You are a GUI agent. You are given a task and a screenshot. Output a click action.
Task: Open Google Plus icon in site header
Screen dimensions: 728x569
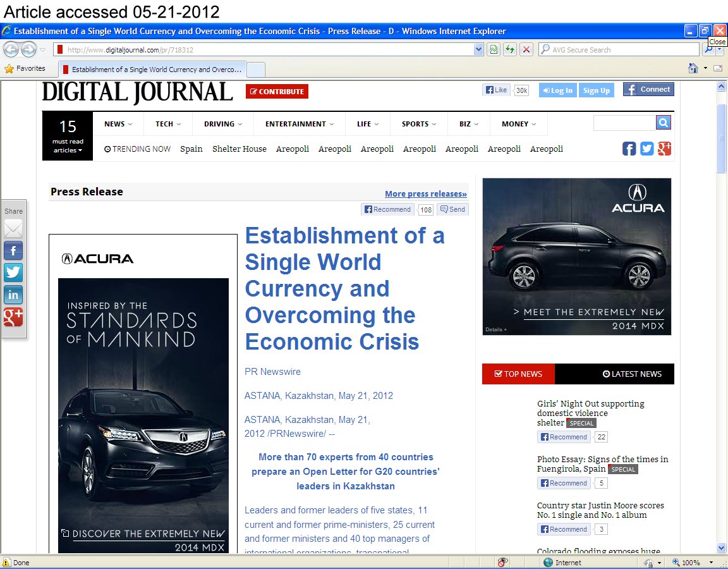coord(664,149)
